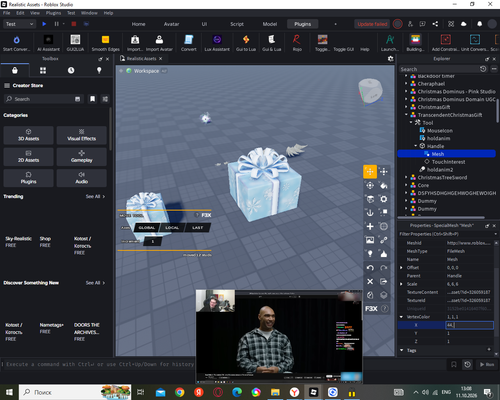Click the red Stop button
The width and height of the screenshot is (500, 400).
pos(74,24)
